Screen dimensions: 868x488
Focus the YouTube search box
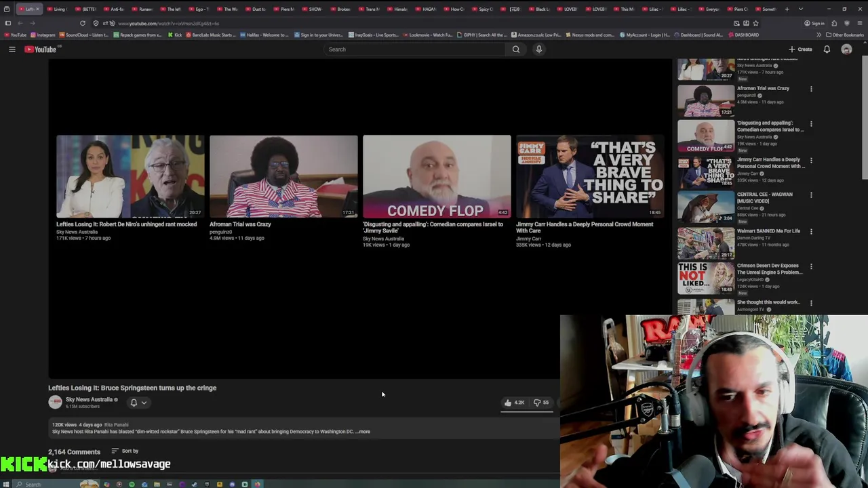click(x=415, y=49)
